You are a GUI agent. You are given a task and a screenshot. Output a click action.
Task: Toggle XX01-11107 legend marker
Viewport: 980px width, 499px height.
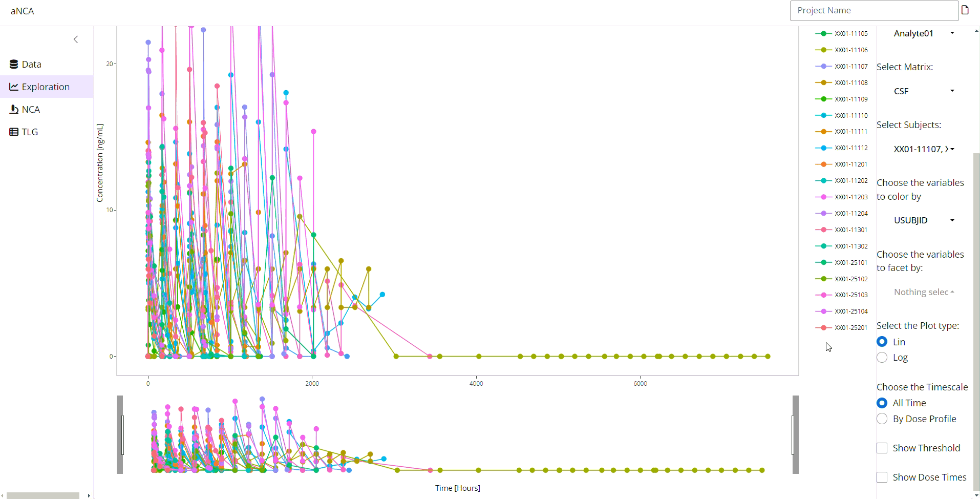(823, 67)
